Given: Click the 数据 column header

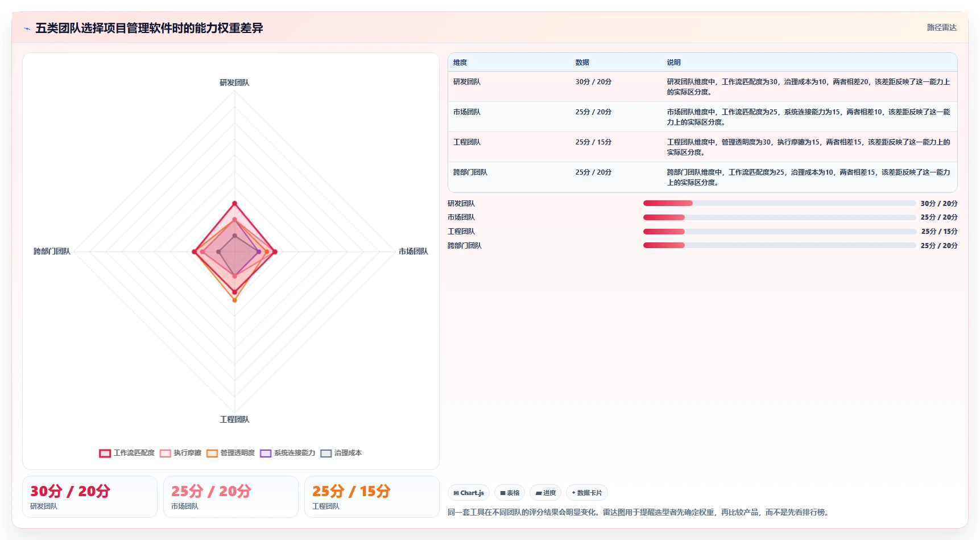Looking at the screenshot, I should 582,63.
